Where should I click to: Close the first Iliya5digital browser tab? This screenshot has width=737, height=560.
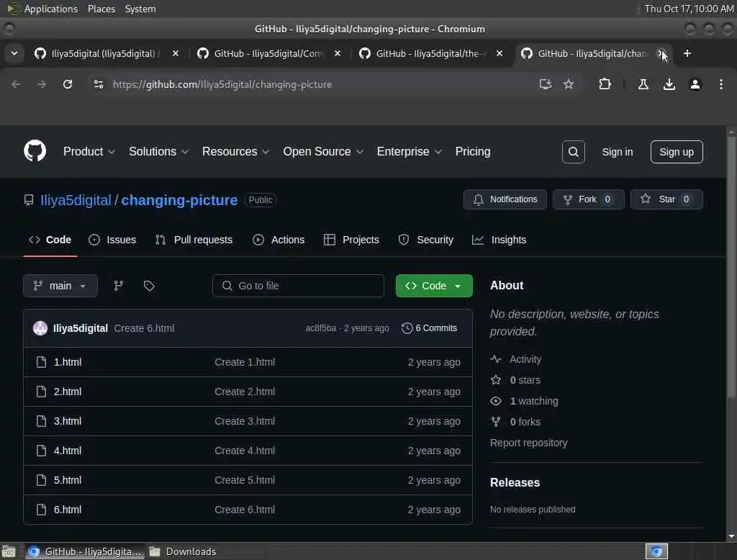coord(176,53)
